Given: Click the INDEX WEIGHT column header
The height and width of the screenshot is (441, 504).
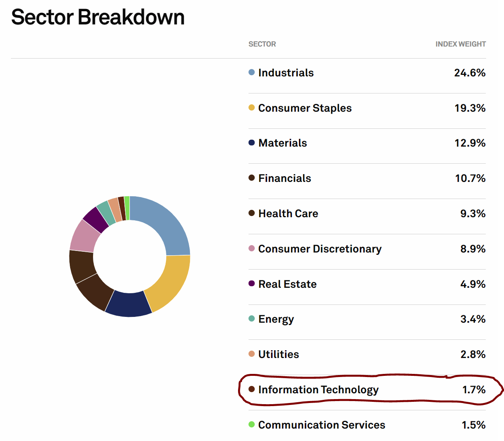Looking at the screenshot, I should pyautogui.click(x=461, y=44).
